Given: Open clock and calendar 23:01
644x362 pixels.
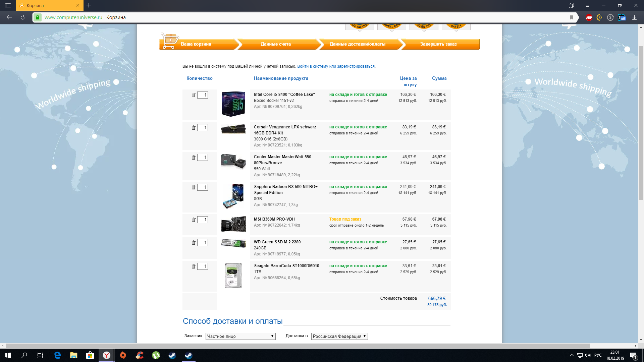Looking at the screenshot, I should point(615,355).
